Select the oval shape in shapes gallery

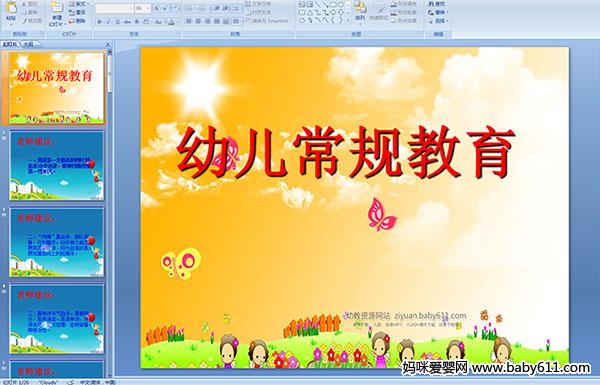(x=340, y=5)
